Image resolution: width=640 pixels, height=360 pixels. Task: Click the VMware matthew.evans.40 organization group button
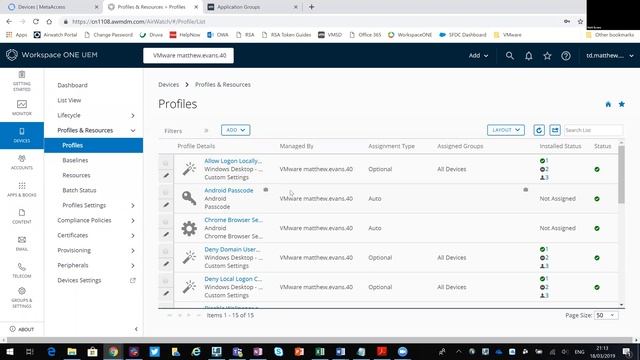[x=189, y=56]
